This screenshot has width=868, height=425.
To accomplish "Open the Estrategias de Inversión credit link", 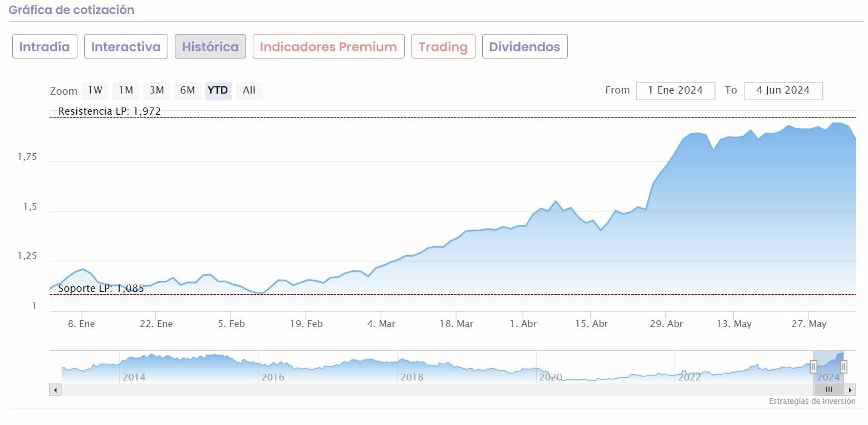I will (812, 401).
